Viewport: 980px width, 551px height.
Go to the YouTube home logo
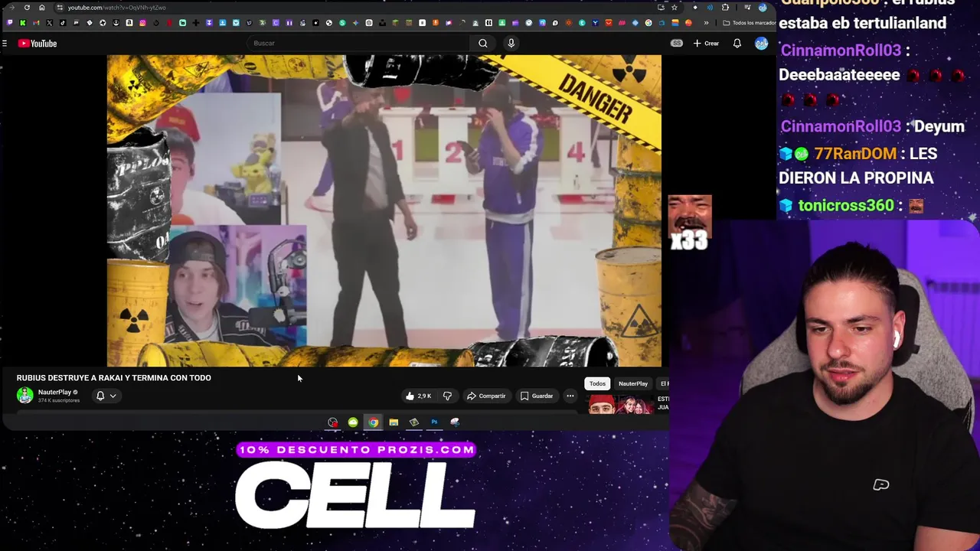38,44
